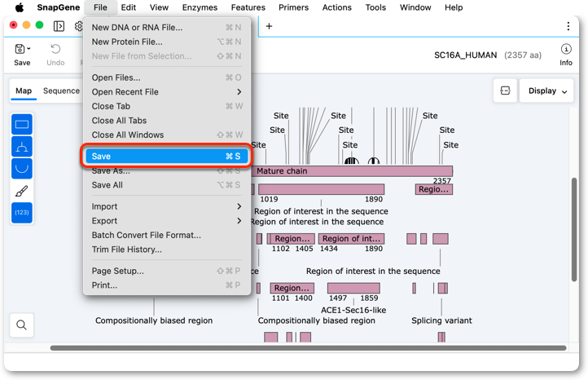The width and height of the screenshot is (588, 380).
Task: Select the 1019–1890 region feature bar
Action: 322,189
